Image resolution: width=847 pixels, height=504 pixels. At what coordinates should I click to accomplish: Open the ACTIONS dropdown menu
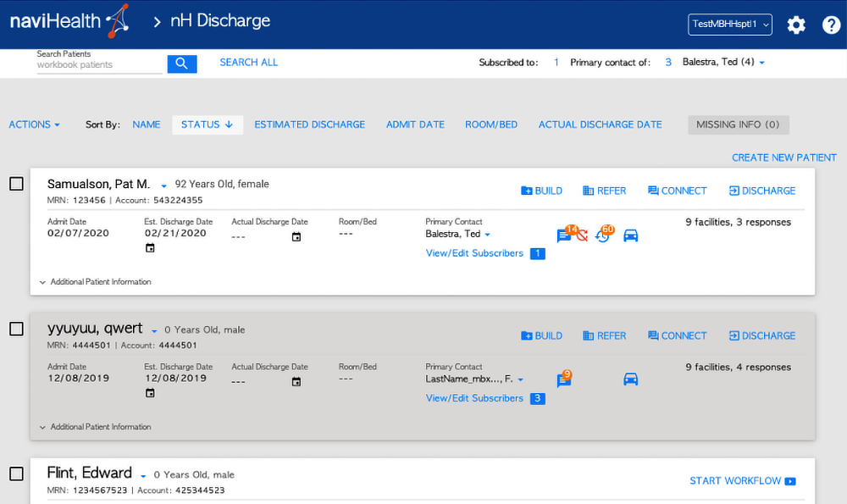(34, 125)
